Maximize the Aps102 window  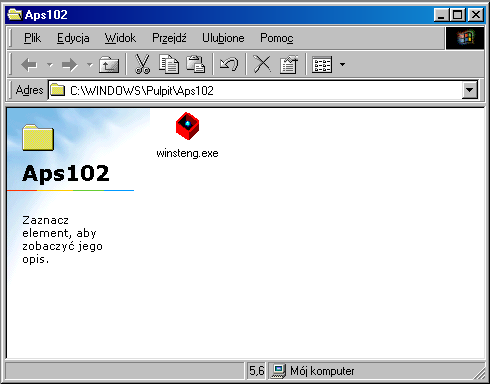(x=458, y=15)
